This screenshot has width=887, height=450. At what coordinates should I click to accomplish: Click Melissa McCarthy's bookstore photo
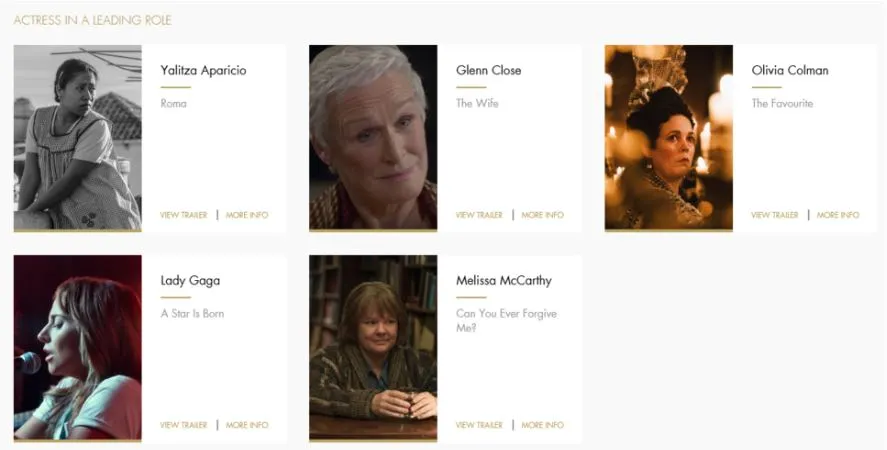pos(373,348)
